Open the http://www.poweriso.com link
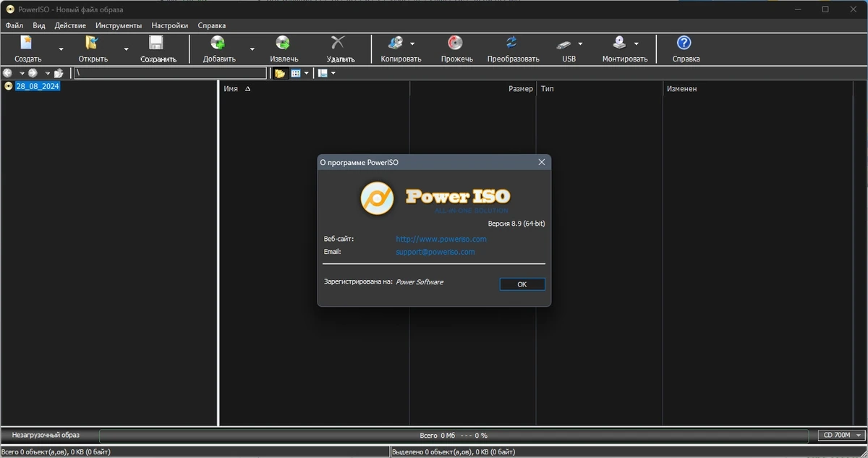Image resolution: width=868 pixels, height=458 pixels. (441, 239)
